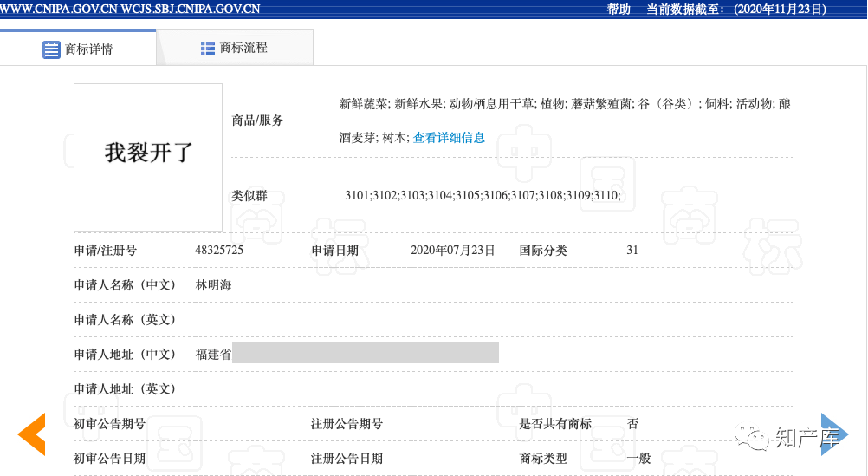Select the application date 2020年07月23日
The height and width of the screenshot is (476, 868).
453,251
